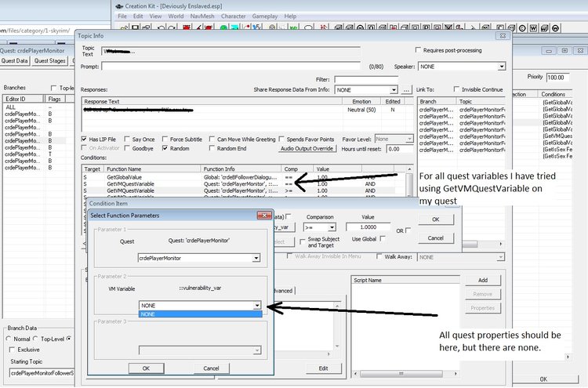Click OK in Select Function Parameters
Screen dimensions: 588x388
(147, 368)
